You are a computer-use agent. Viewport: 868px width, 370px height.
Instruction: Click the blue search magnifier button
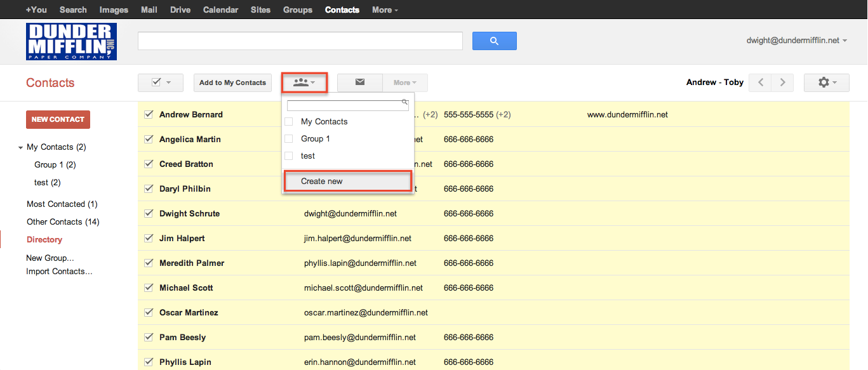click(x=494, y=41)
